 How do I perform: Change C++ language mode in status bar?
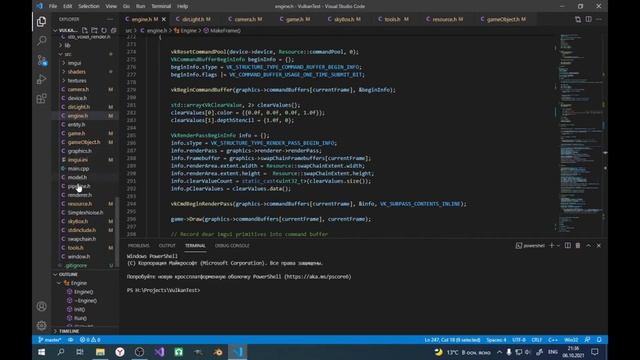coord(553,340)
